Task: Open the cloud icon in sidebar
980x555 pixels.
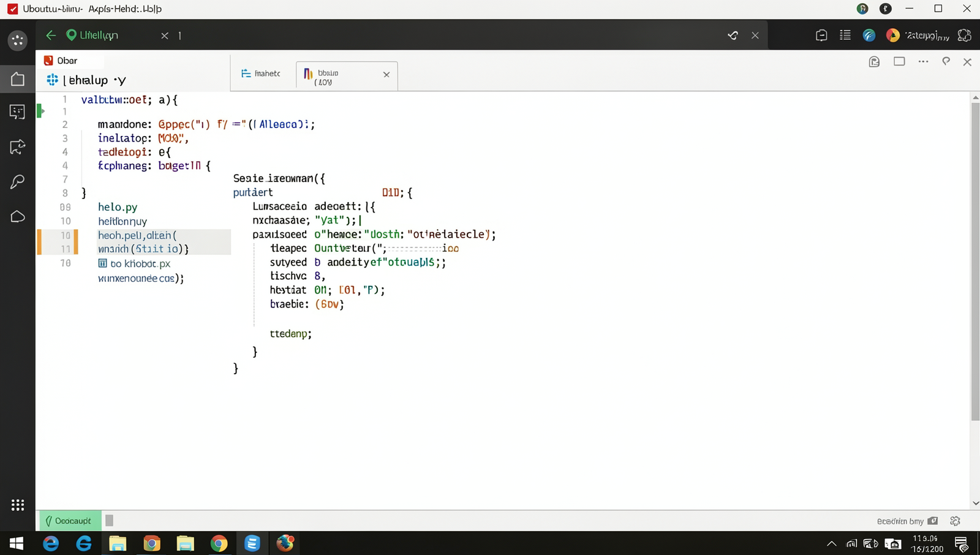Action: (x=17, y=217)
